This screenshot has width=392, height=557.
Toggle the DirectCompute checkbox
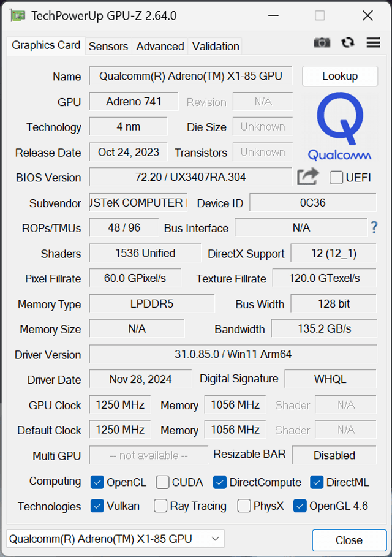click(219, 482)
